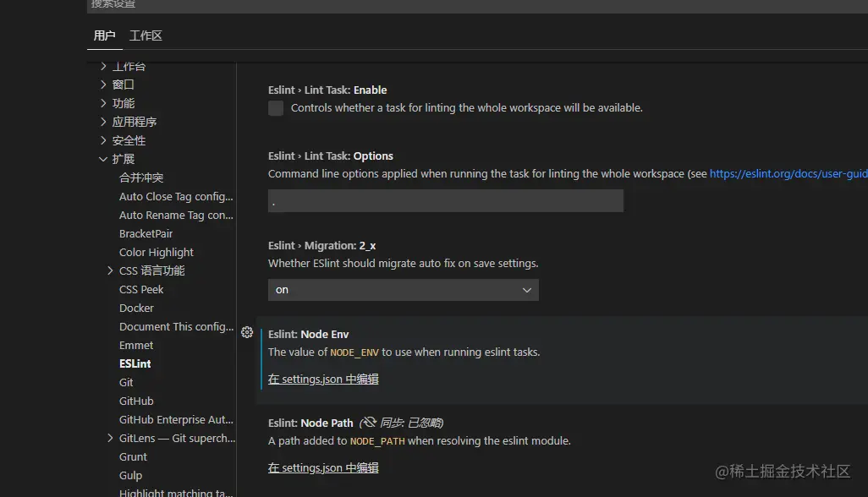Expand the GitLens — Git superch... section
868x497 pixels.
click(x=167, y=438)
